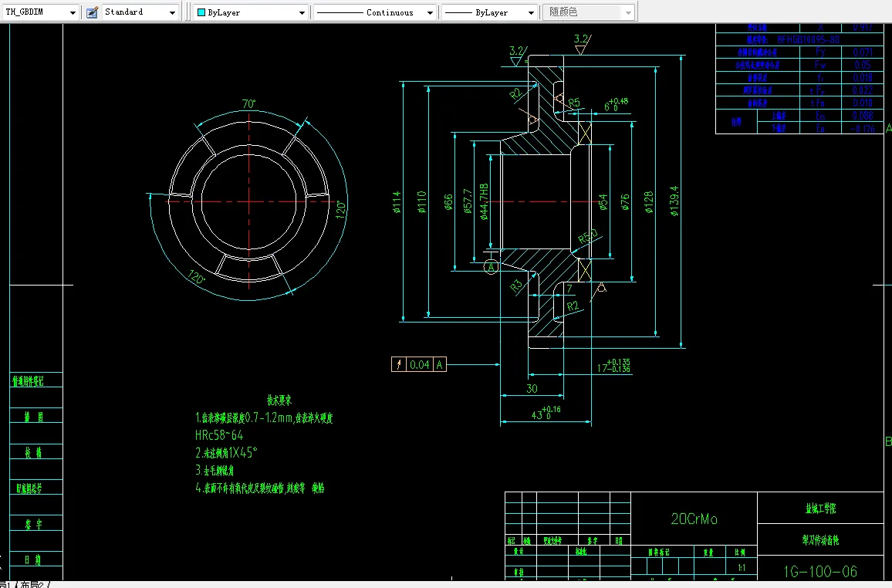Select the 70° angular dimension text

pos(248,104)
